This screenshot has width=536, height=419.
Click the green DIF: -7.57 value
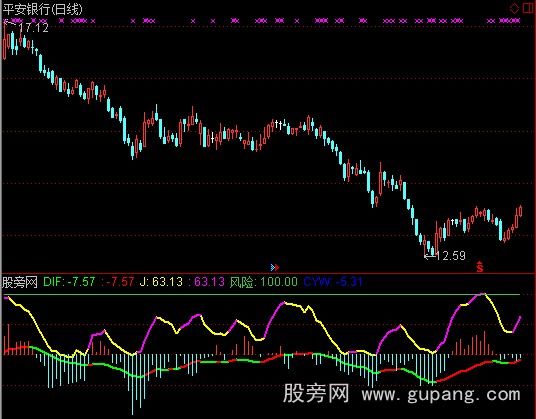tap(69, 282)
